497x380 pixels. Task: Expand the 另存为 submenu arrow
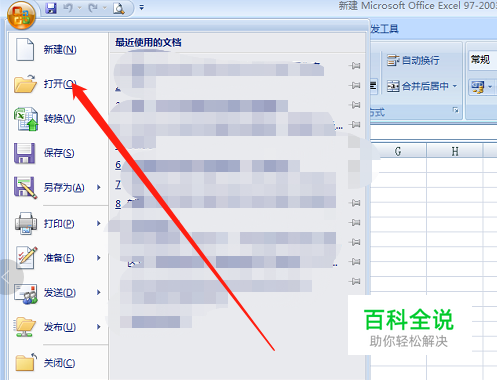coord(99,187)
